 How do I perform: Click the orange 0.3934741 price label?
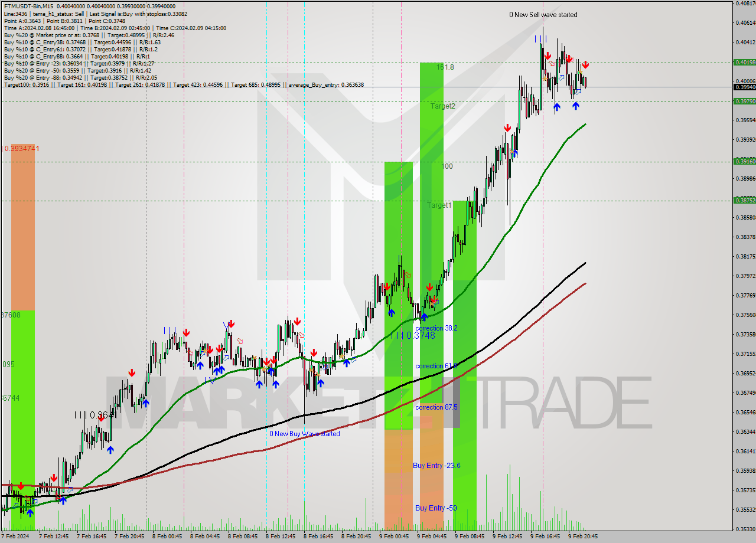[22, 149]
